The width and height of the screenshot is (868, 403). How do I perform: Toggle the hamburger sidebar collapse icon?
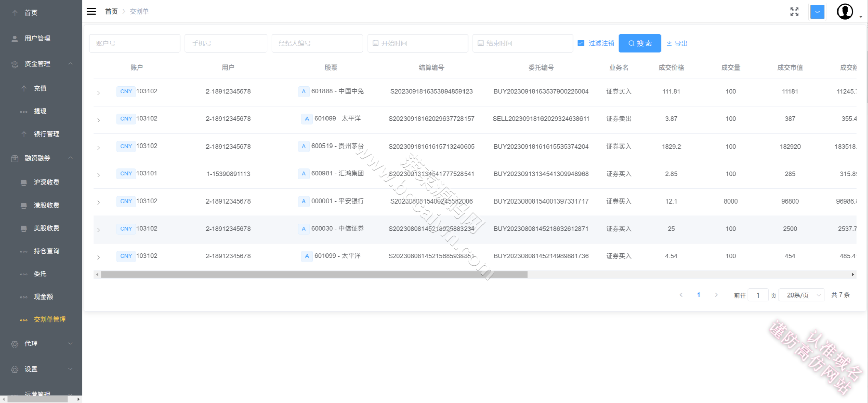[x=91, y=12]
